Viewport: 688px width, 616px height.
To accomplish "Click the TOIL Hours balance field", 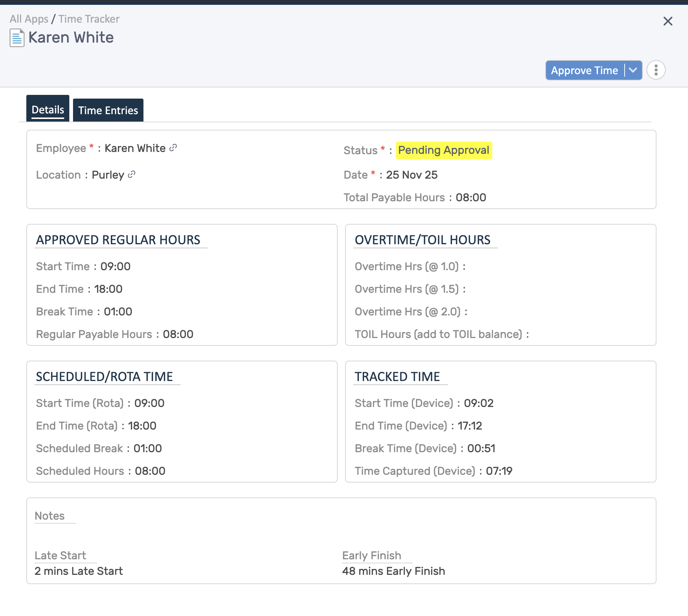I will point(441,334).
